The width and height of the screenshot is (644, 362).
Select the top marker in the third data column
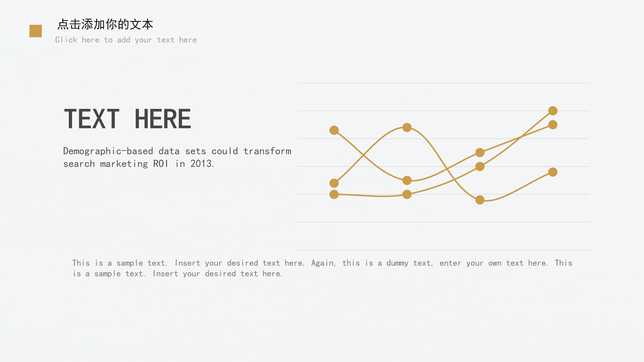point(480,152)
